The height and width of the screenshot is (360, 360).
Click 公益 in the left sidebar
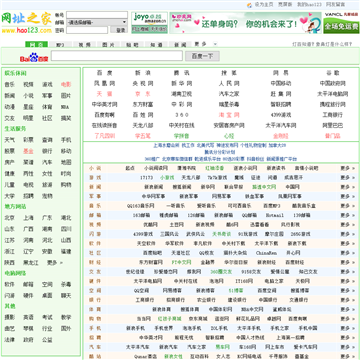47,340
